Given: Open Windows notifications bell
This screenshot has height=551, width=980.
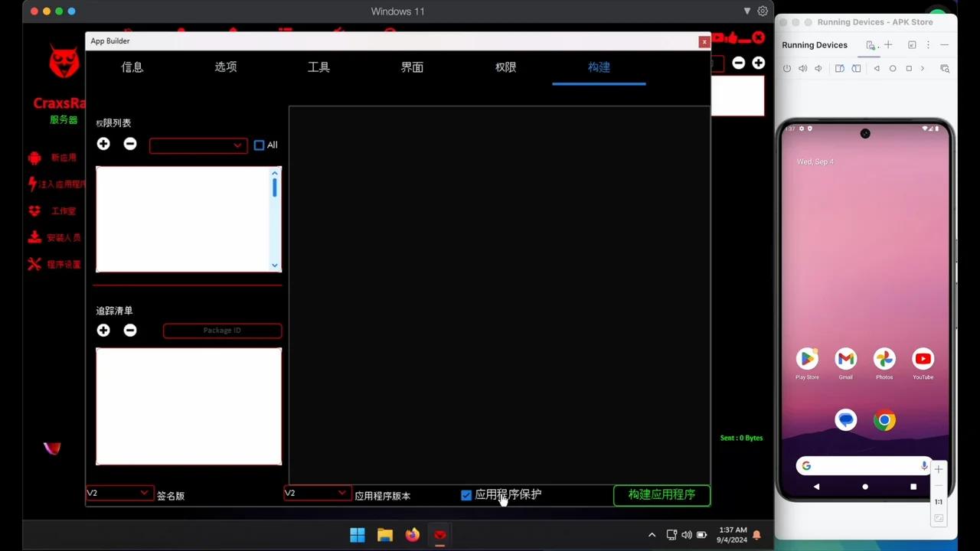Looking at the screenshot, I should pyautogui.click(x=757, y=535).
